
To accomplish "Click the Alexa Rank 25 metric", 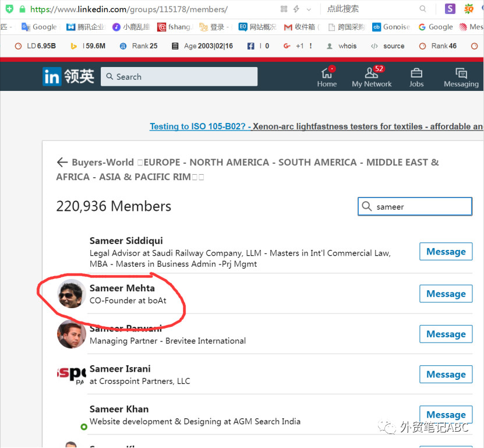I will click(139, 46).
